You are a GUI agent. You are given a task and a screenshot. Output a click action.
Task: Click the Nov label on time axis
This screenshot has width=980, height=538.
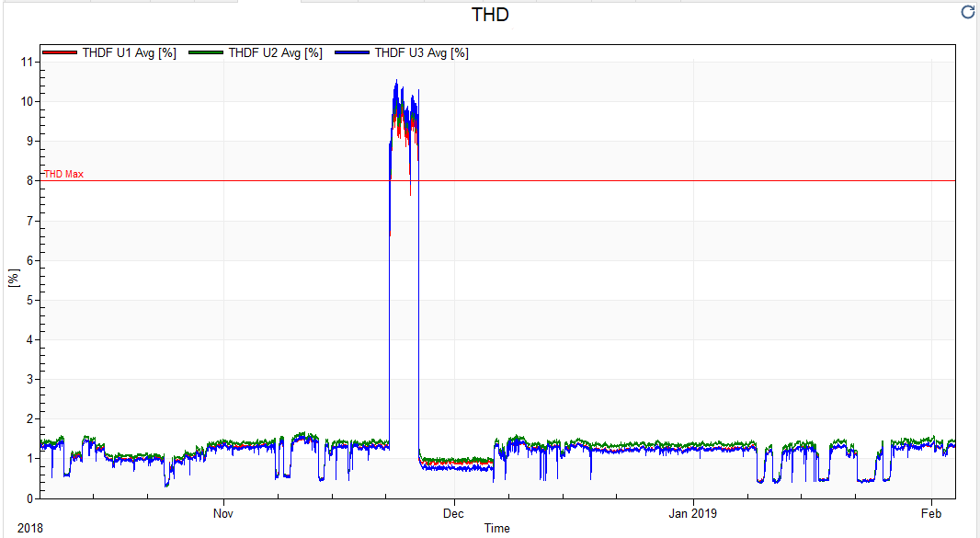(x=223, y=513)
